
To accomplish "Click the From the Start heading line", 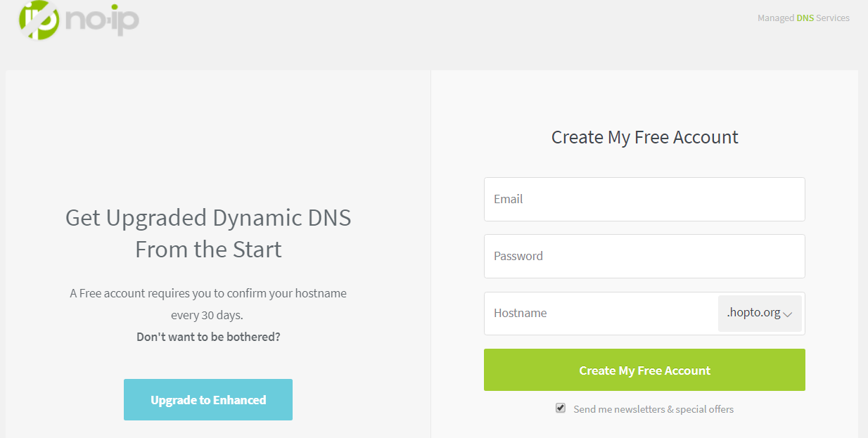I will (208, 250).
